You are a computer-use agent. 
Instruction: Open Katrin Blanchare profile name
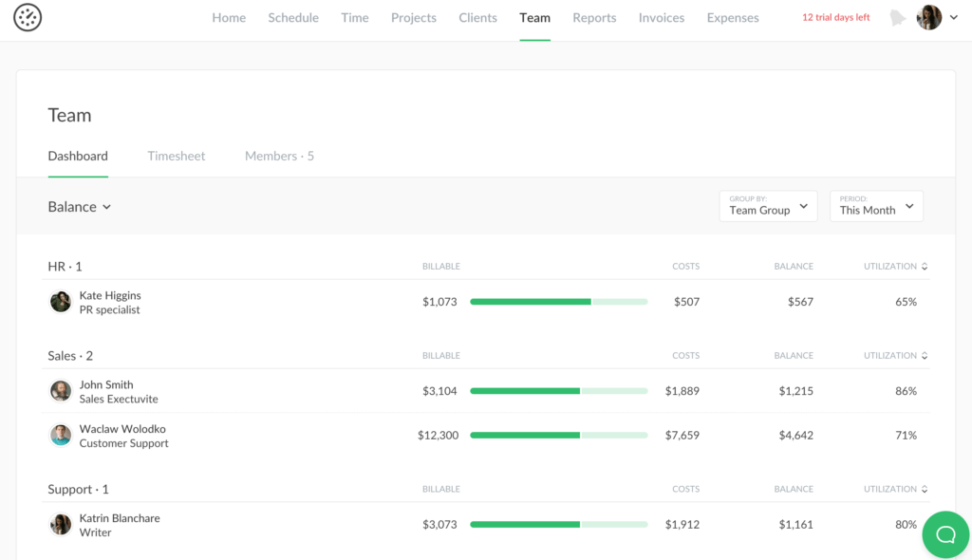120,518
